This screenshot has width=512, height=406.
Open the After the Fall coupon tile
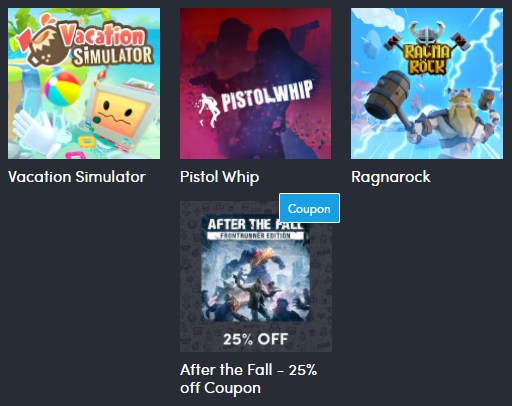(256, 276)
